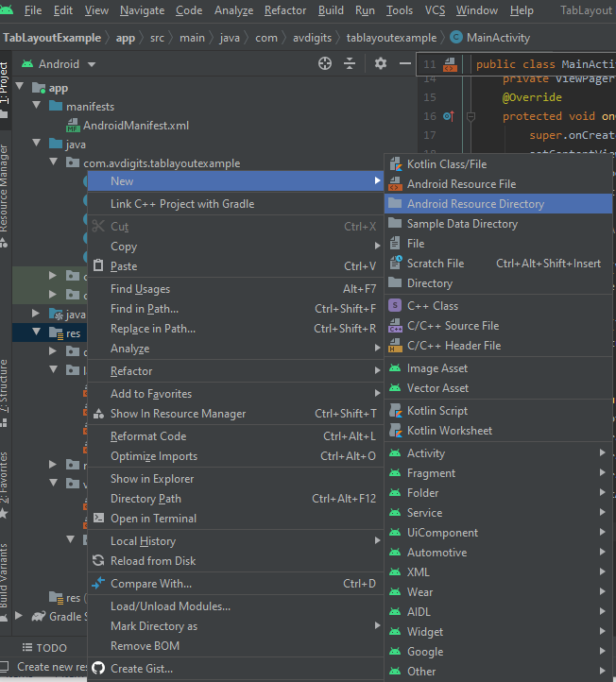Click avdigits breadcrumb segment
Viewport: 616px width, 682px height.
pyautogui.click(x=312, y=38)
